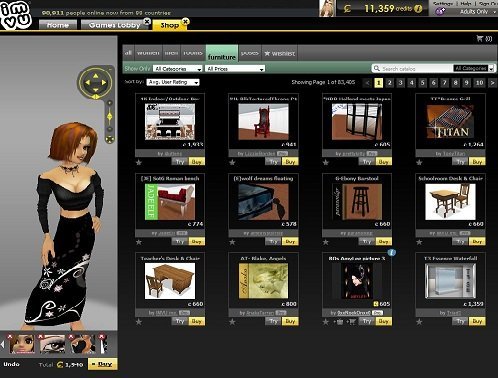This screenshot has width=498, height=378.
Task: Switch to the Games Lobby tab
Action: [115, 25]
